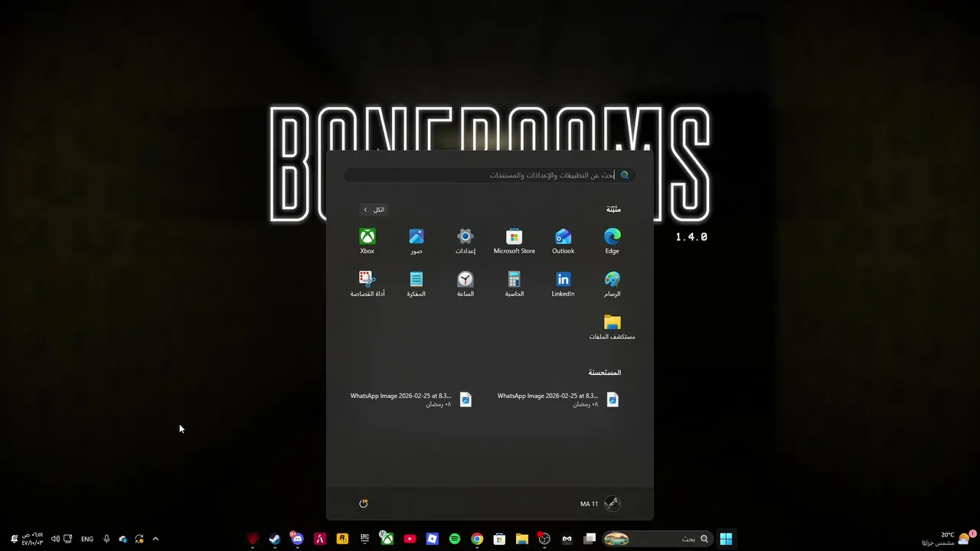Open Outlook pinned app
The height and width of the screenshot is (551, 980).
(563, 241)
